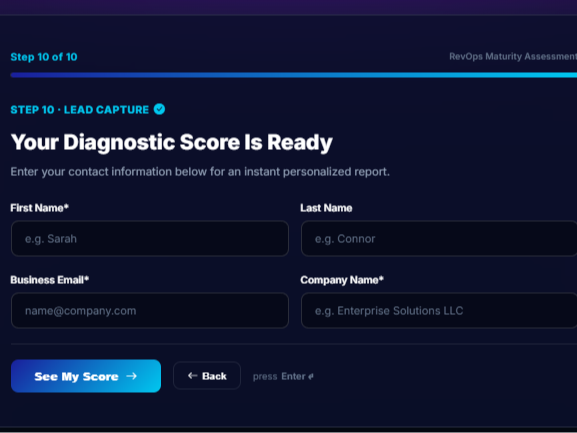Click the verified checkmark badge icon
The image size is (577, 433).
click(x=159, y=109)
